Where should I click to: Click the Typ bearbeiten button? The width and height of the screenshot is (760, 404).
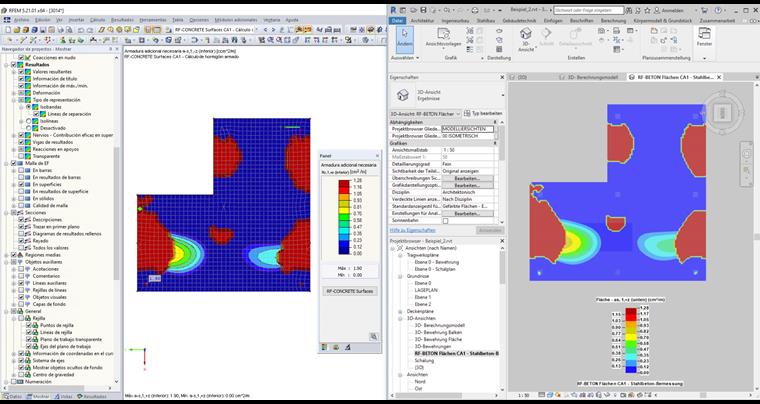483,113
